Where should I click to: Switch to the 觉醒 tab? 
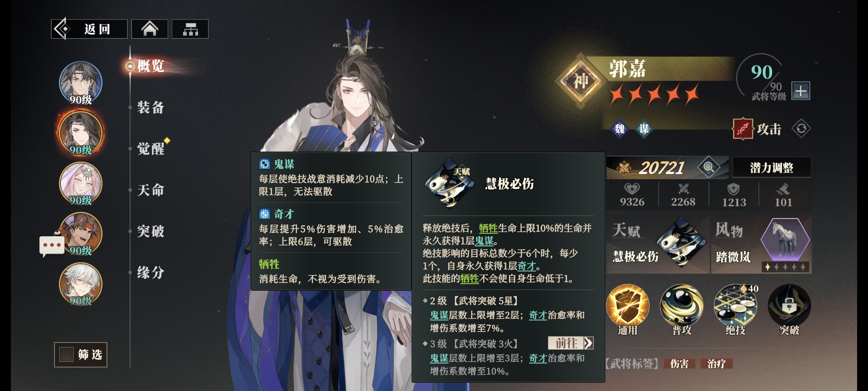(151, 148)
